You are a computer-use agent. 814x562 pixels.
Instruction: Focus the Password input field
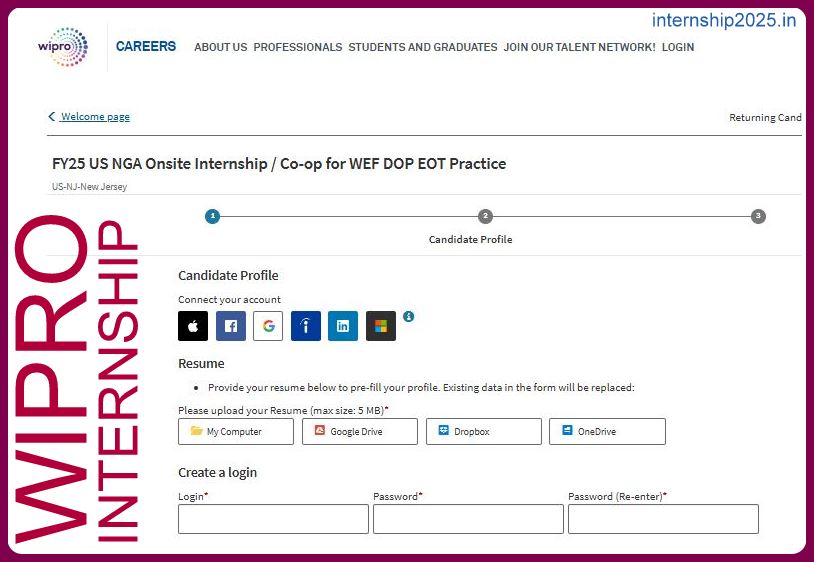(x=468, y=519)
